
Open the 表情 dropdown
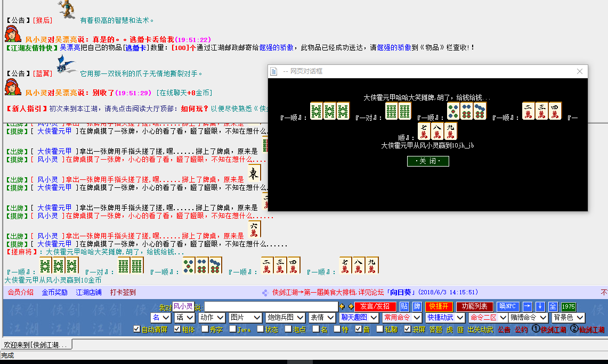pos(322,318)
